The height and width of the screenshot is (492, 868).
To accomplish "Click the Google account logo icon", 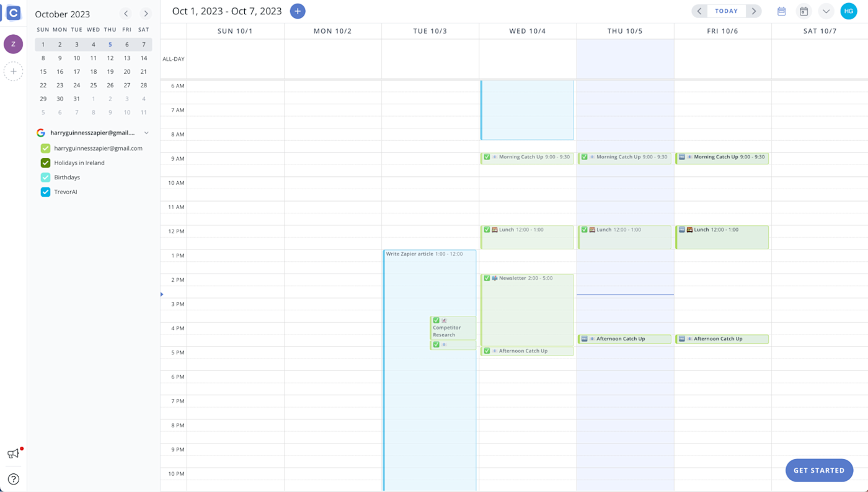I will 41,133.
